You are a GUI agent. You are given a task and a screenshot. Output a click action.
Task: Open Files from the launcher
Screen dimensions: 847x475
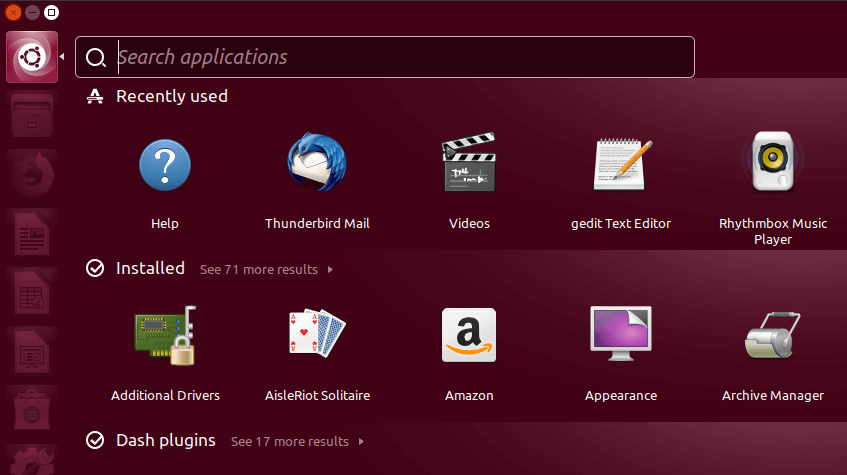pyautogui.click(x=32, y=116)
